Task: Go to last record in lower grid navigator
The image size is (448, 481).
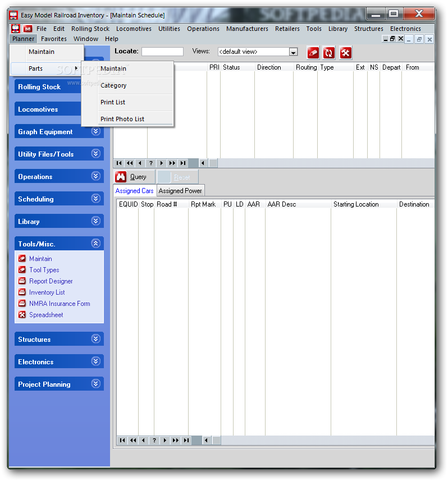Action: tap(186, 441)
